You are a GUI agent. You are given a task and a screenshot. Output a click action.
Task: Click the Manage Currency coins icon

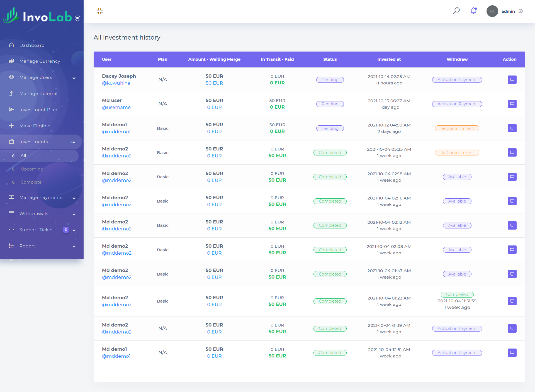(11, 61)
